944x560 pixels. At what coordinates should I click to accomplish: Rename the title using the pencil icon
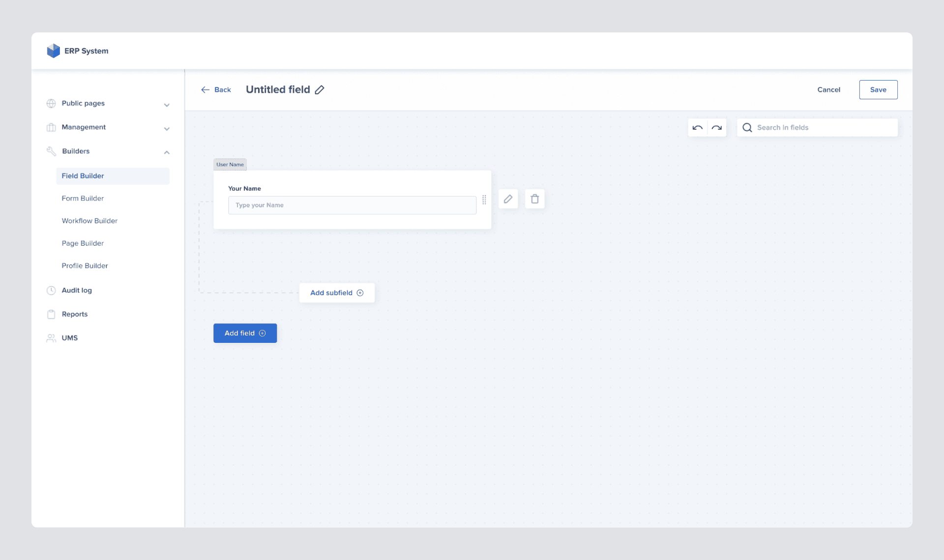point(320,89)
